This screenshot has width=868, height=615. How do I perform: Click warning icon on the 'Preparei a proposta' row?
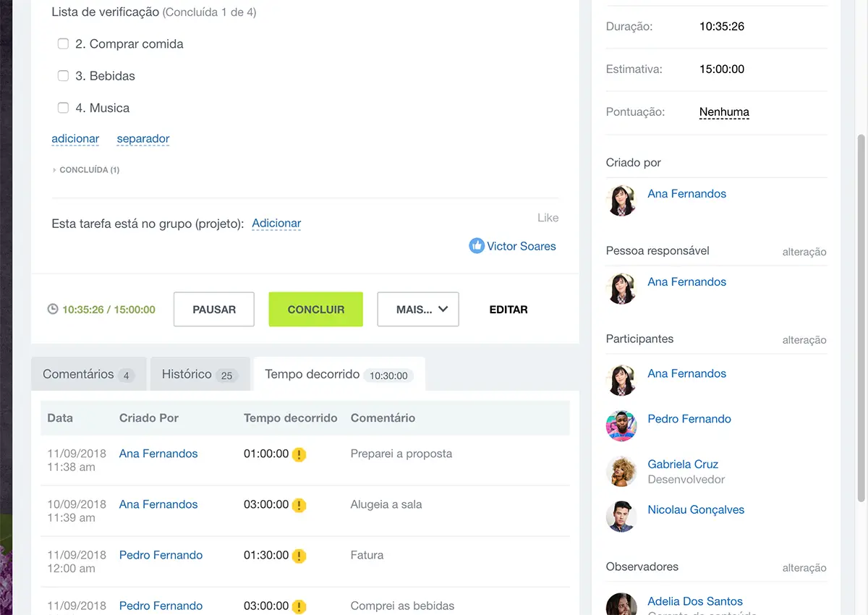click(x=299, y=454)
